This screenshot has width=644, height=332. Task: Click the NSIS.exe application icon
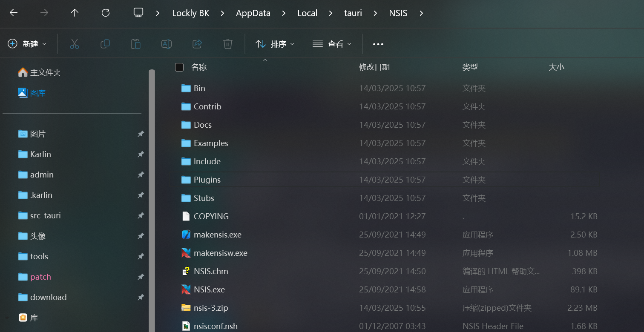point(186,289)
